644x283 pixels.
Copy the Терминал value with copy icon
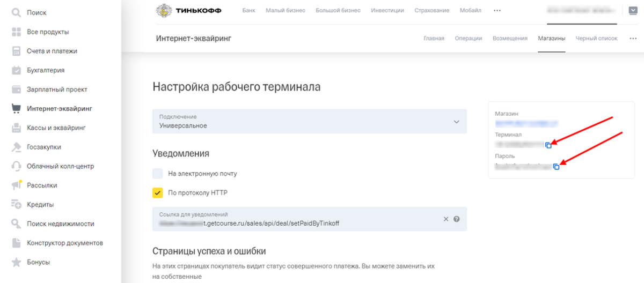click(x=548, y=145)
